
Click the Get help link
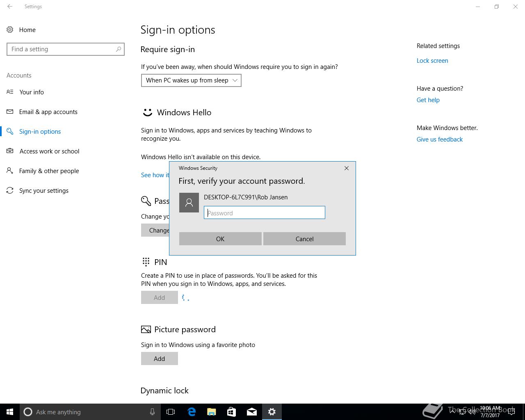[428, 100]
